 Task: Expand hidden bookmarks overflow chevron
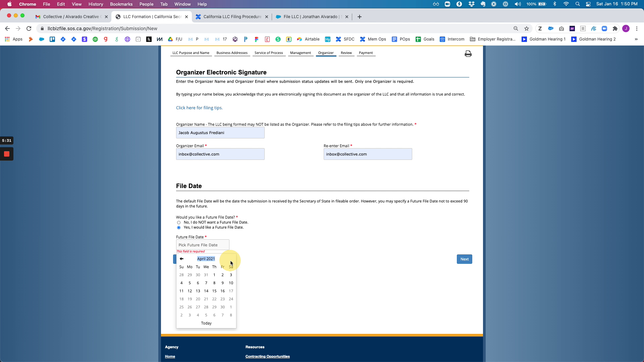(x=636, y=39)
